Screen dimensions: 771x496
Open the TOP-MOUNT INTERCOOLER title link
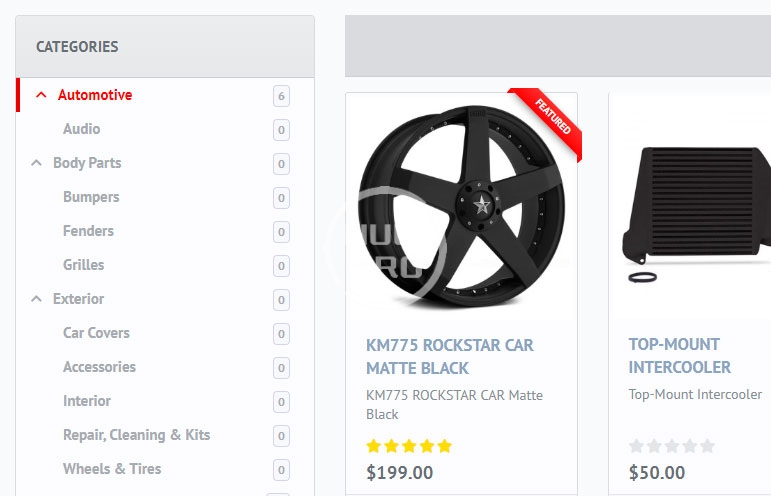tap(680, 356)
